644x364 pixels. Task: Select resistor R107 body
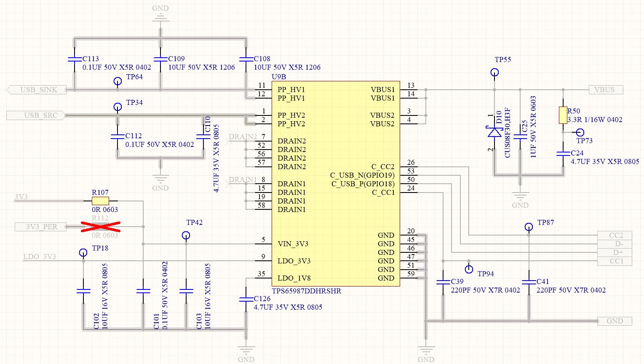pos(100,201)
